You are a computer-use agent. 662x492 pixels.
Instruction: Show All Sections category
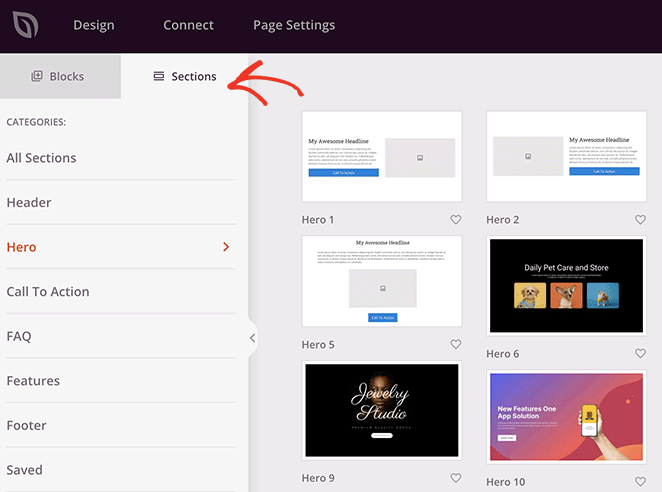click(41, 158)
